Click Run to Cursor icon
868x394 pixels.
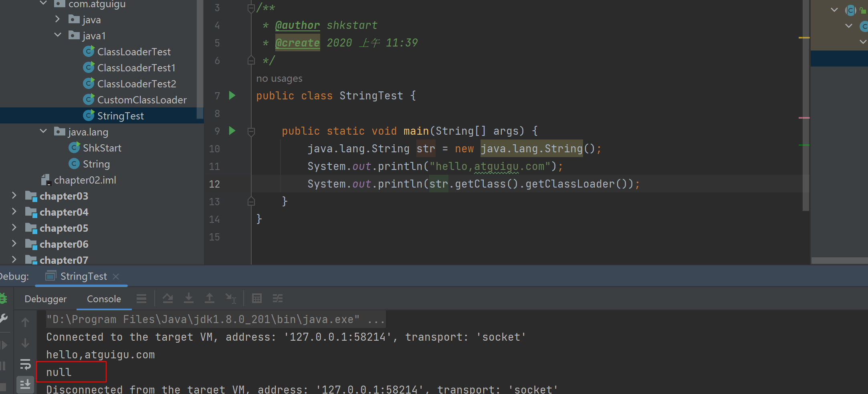click(x=230, y=298)
